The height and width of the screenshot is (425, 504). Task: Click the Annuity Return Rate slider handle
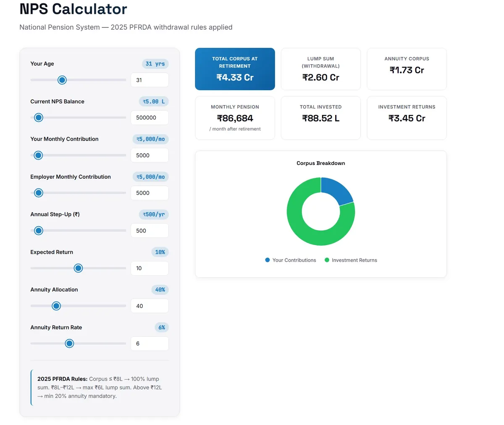click(70, 344)
